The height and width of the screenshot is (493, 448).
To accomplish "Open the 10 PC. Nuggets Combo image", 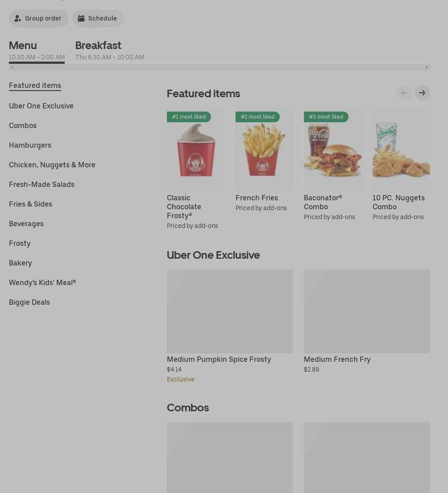I will (401, 149).
